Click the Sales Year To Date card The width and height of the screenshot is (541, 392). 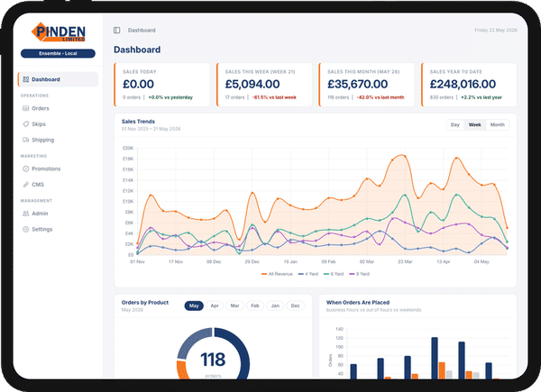pos(469,85)
